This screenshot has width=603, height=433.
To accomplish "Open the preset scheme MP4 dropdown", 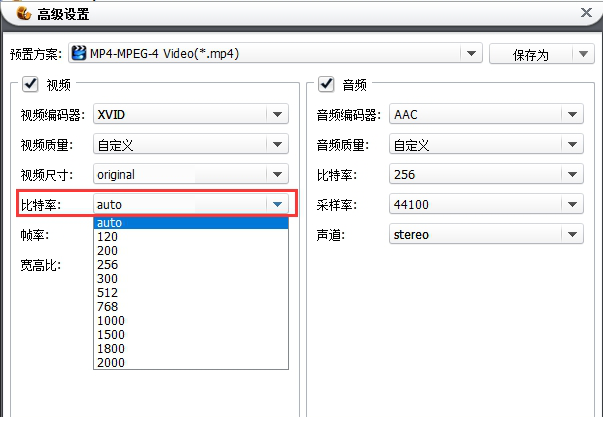I will coord(471,53).
